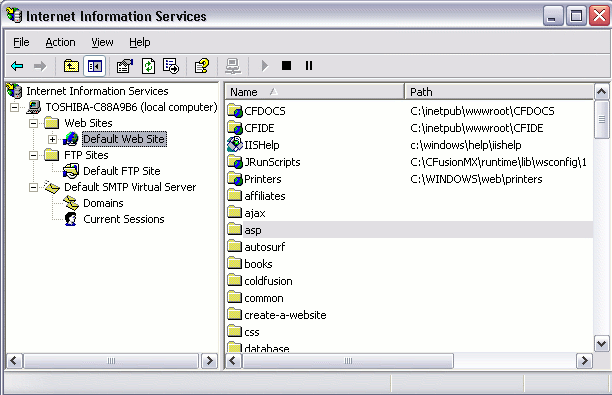Select the CFIDE virtual directory
This screenshot has height=395, width=612.
(259, 128)
